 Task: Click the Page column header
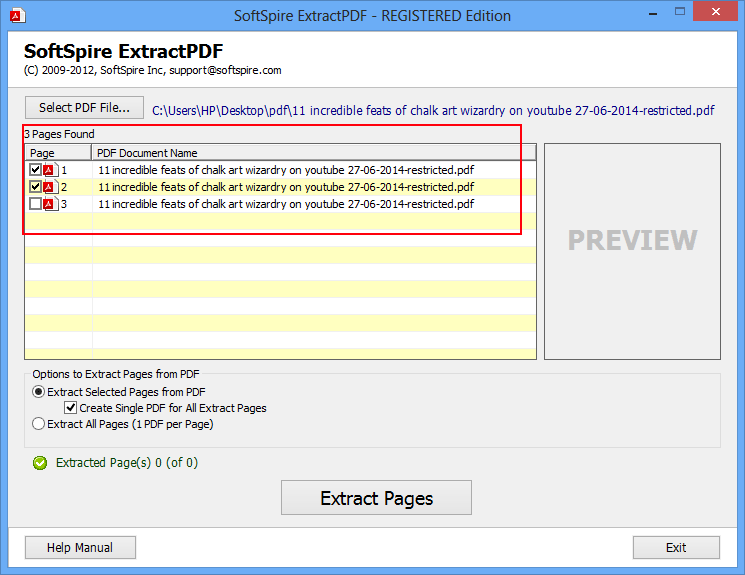point(58,153)
